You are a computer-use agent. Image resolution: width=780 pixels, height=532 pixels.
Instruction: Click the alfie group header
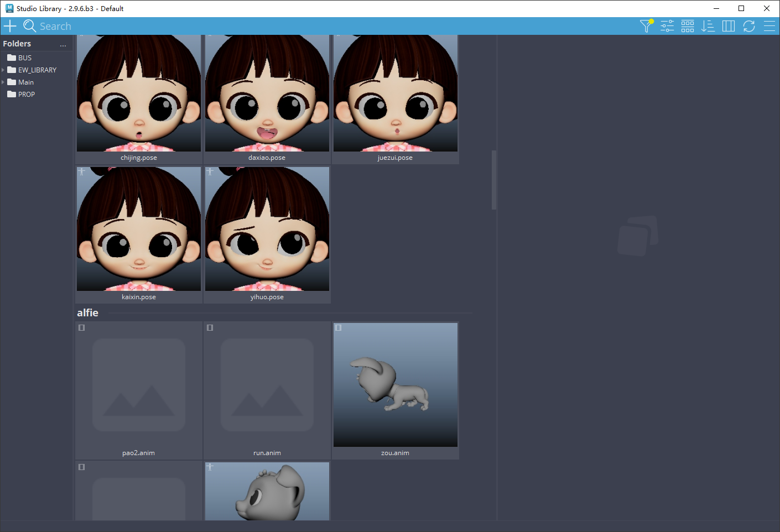87,313
